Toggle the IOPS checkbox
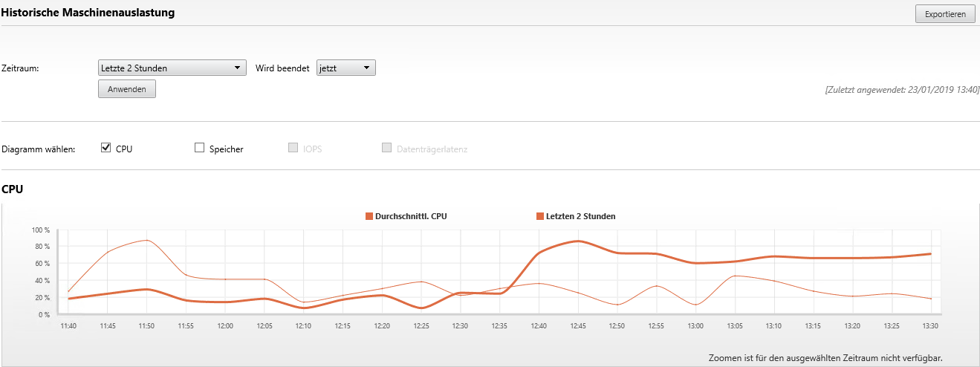 (x=293, y=148)
